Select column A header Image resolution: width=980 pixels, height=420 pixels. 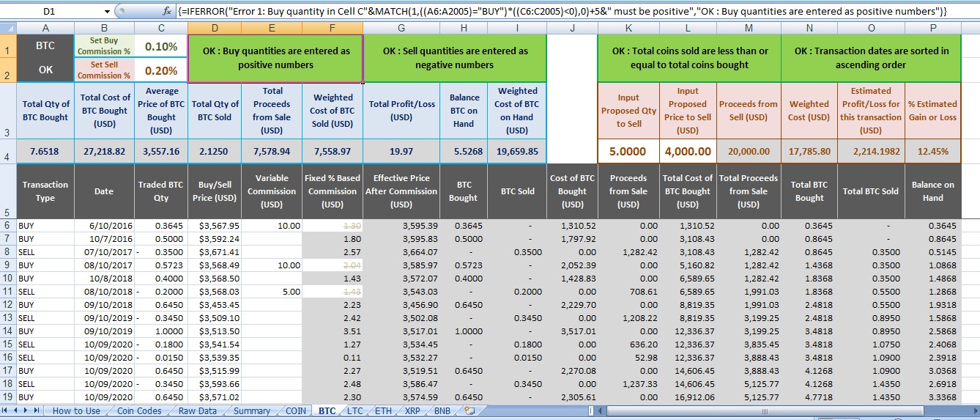[x=45, y=28]
